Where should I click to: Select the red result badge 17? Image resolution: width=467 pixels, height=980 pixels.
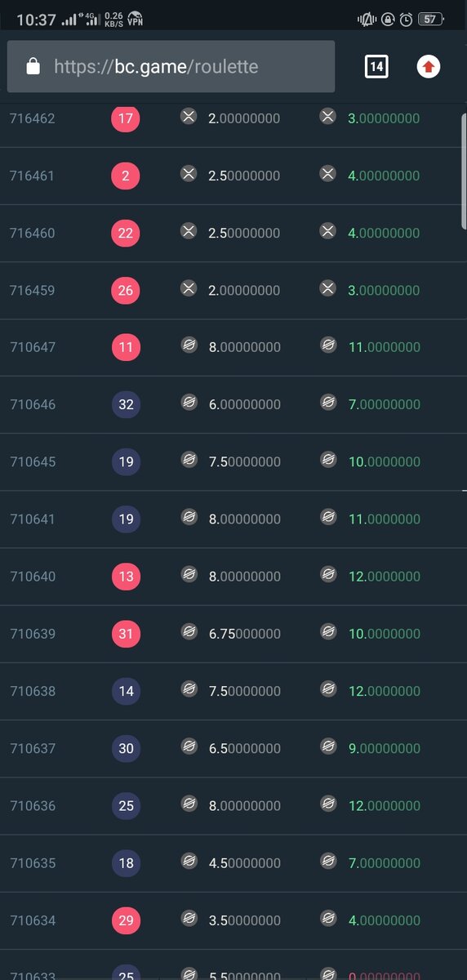126,118
